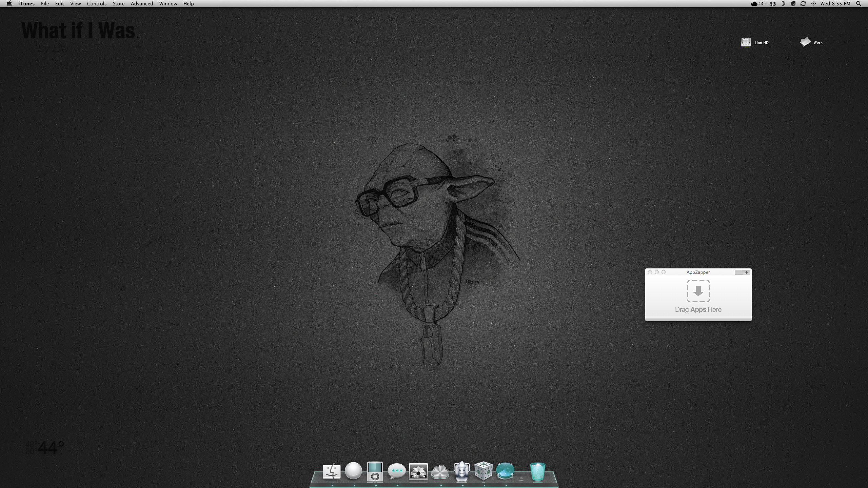This screenshot has width=868, height=488.
Task: Open the Trash in the dock
Action: click(x=538, y=472)
